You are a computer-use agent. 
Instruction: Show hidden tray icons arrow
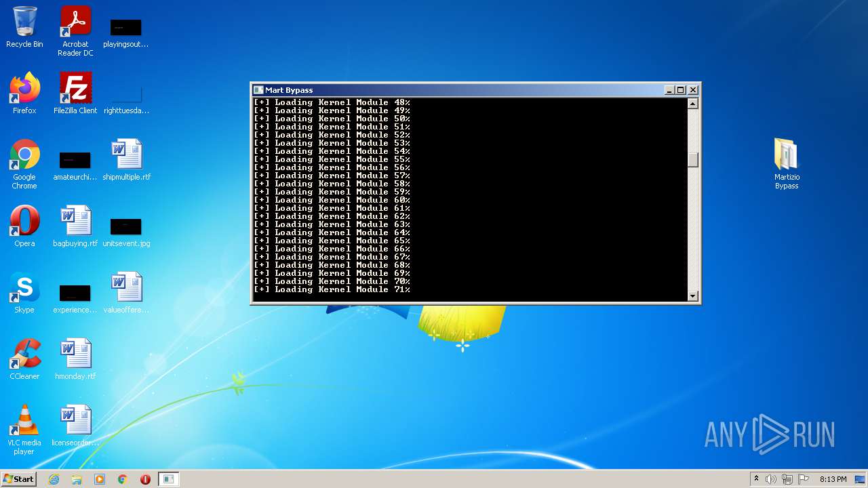coord(756,479)
